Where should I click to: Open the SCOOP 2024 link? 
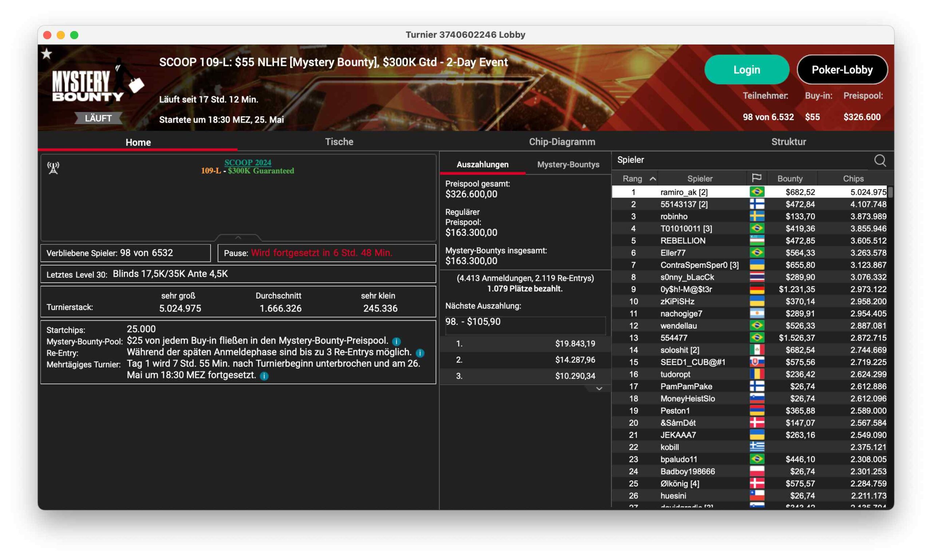[248, 162]
